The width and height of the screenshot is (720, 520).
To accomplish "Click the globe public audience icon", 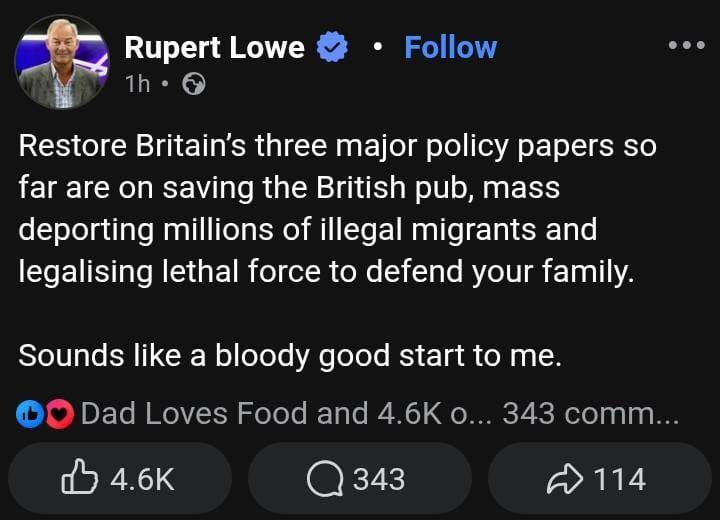I will (x=194, y=85).
